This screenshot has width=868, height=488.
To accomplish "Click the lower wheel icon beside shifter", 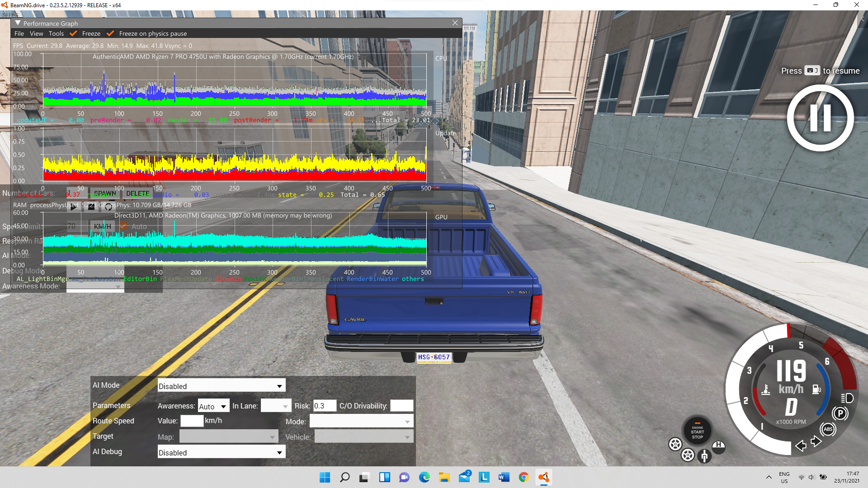I will [x=688, y=455].
